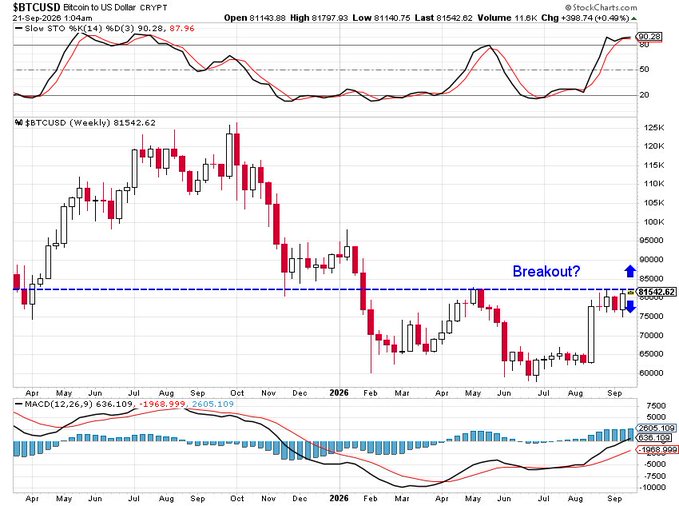
Task: Click the Oct label under the price panel
Action: tap(237, 393)
